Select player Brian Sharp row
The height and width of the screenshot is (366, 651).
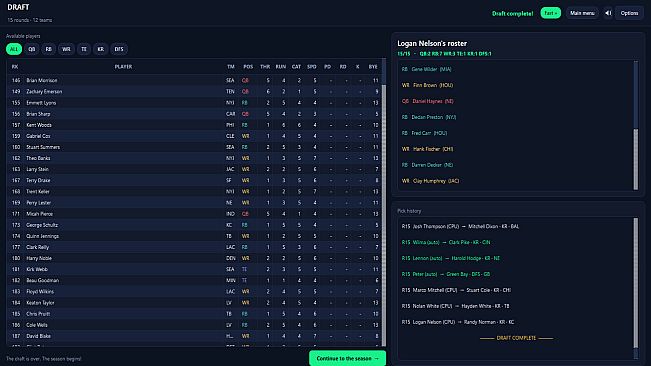193,114
